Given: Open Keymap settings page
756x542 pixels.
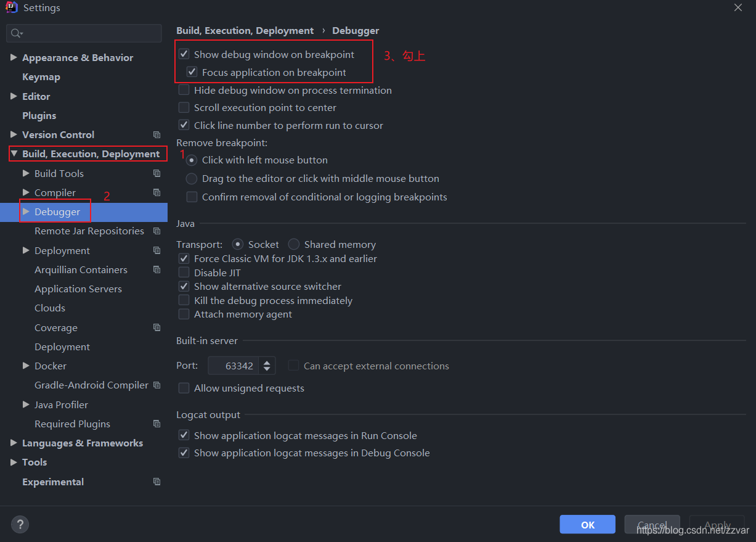Looking at the screenshot, I should point(41,77).
